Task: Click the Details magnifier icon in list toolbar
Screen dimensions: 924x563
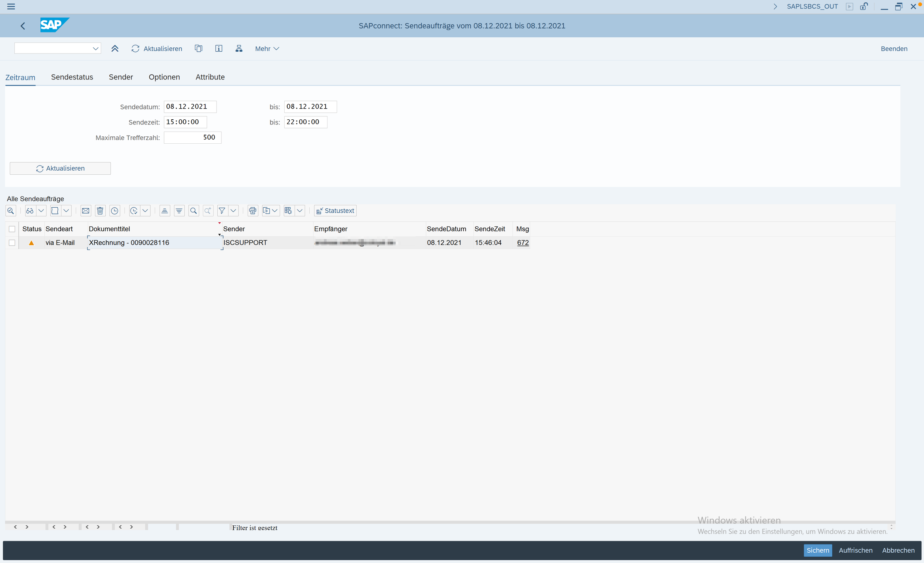Action: 10,211
